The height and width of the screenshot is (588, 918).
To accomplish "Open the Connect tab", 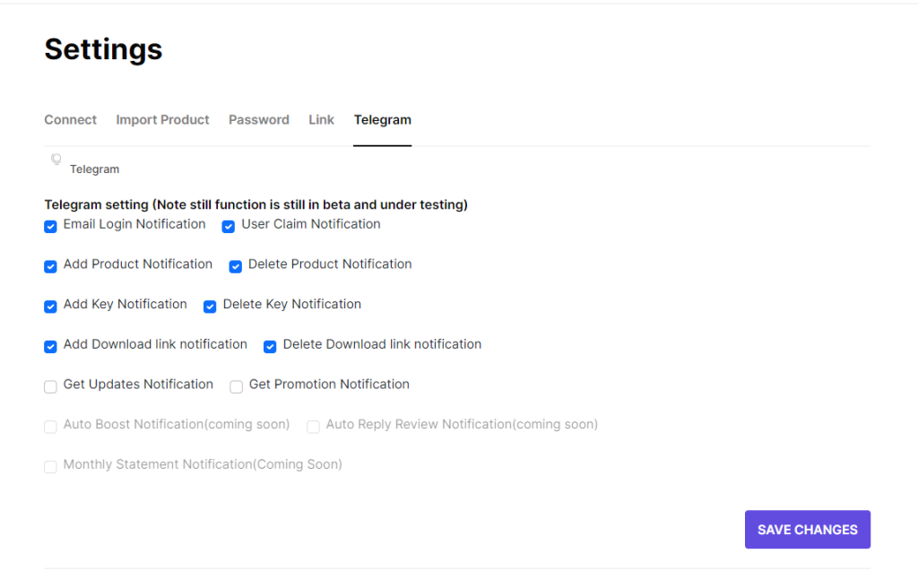I will [x=70, y=120].
